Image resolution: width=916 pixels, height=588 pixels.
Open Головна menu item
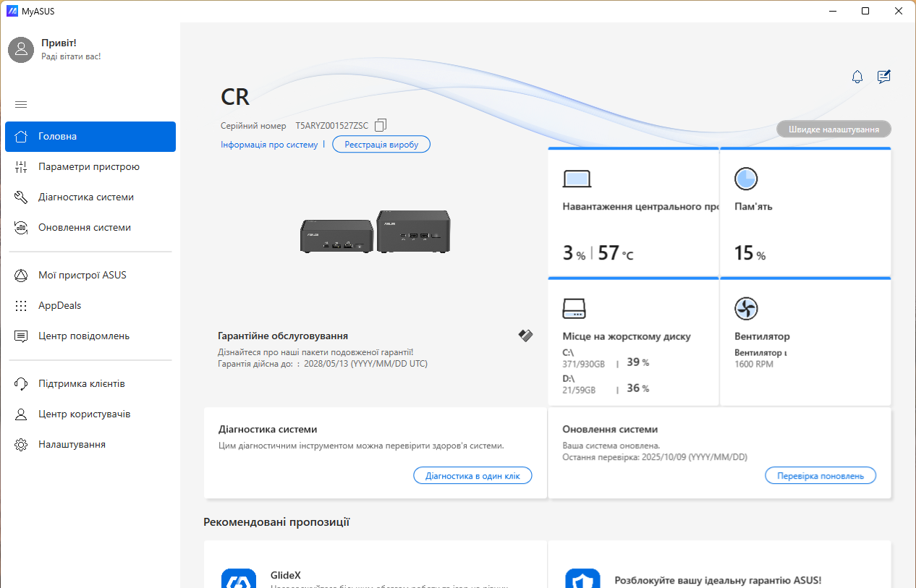point(90,137)
